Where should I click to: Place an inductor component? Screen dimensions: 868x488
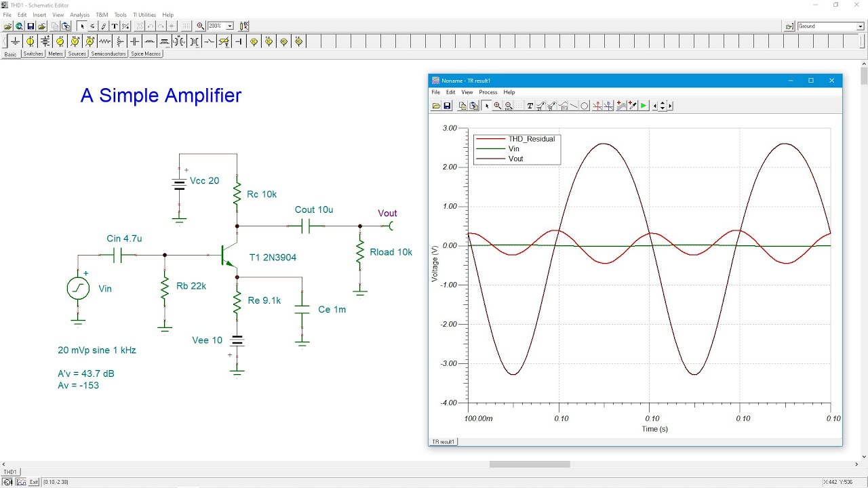pyautogui.click(x=149, y=41)
